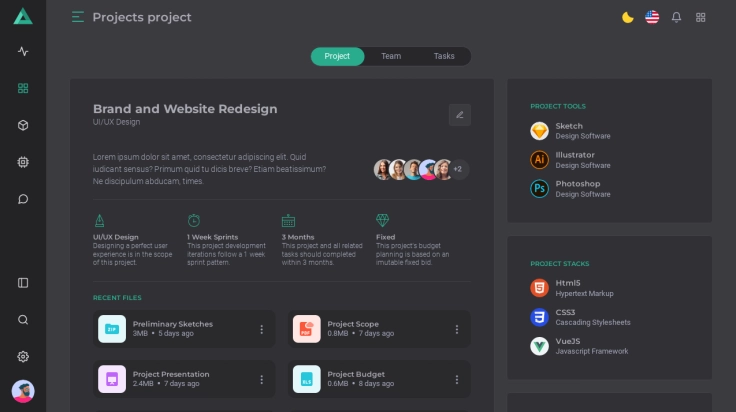Open the dashboard grid icon in sidebar
Viewport: 736px width, 412px height.
coord(23,88)
